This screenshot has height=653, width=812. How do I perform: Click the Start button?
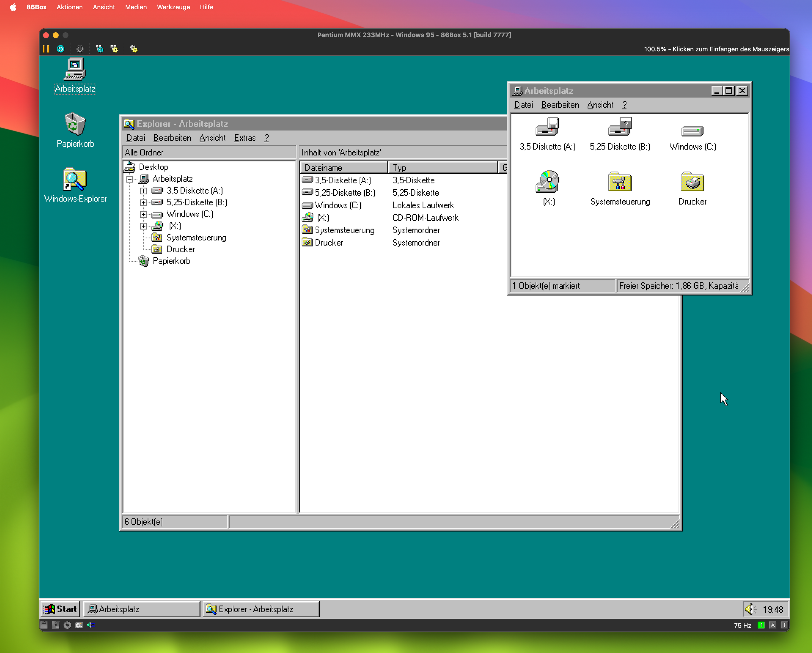pos(60,609)
